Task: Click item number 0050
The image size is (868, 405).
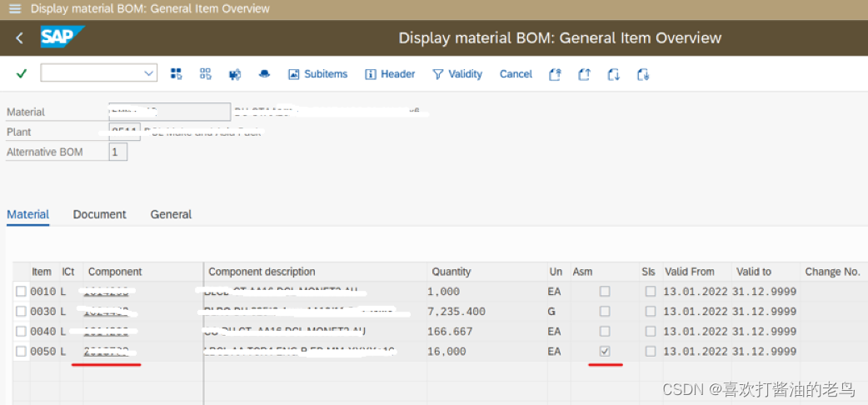Action: pyautogui.click(x=43, y=352)
